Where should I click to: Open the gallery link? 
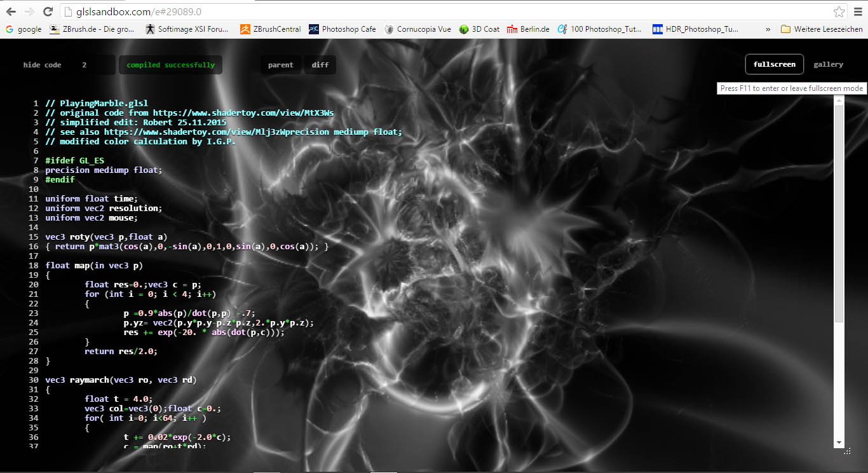coord(828,64)
